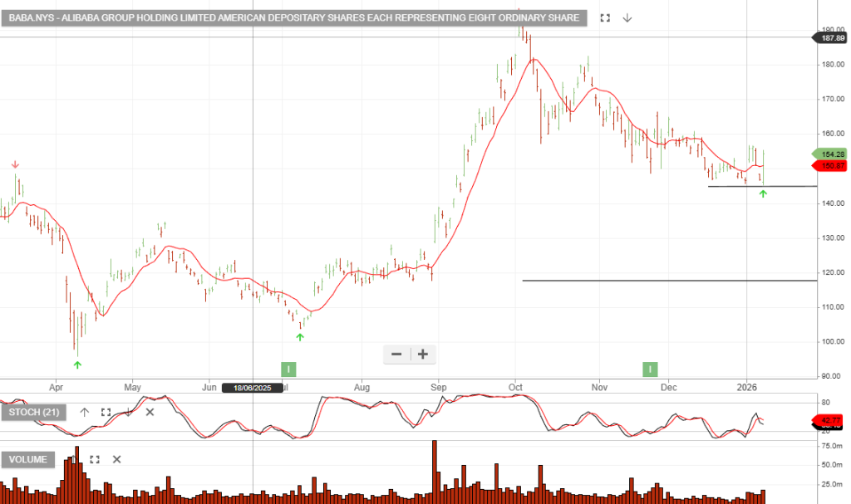
Task: Close the STOCH (21) indicator pane
Action: (150, 412)
